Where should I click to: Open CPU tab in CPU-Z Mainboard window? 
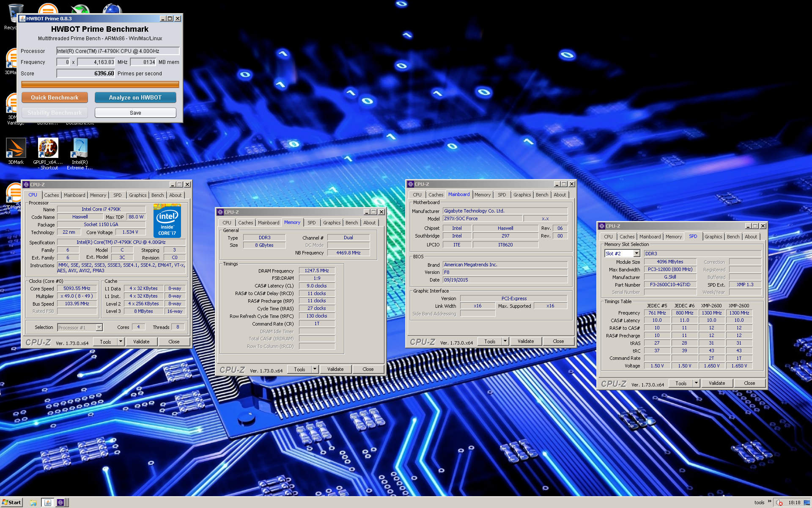(x=417, y=195)
